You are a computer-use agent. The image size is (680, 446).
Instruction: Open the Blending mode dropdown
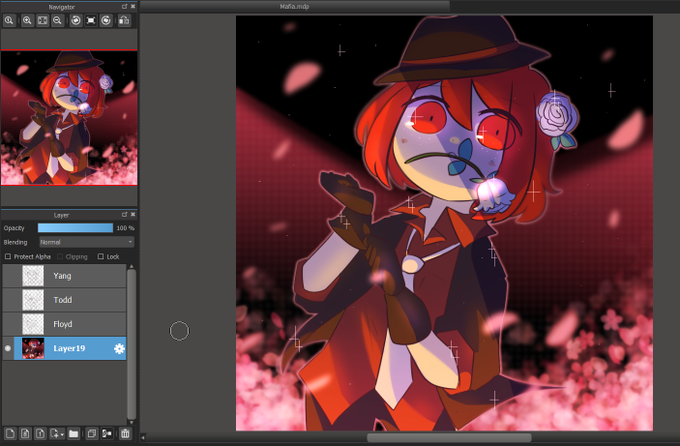(x=87, y=242)
